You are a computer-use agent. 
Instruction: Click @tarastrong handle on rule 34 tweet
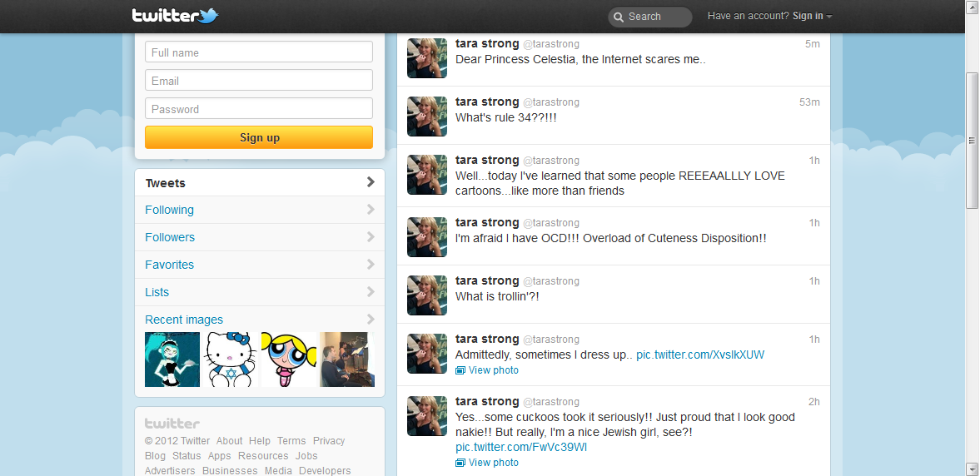coord(550,102)
